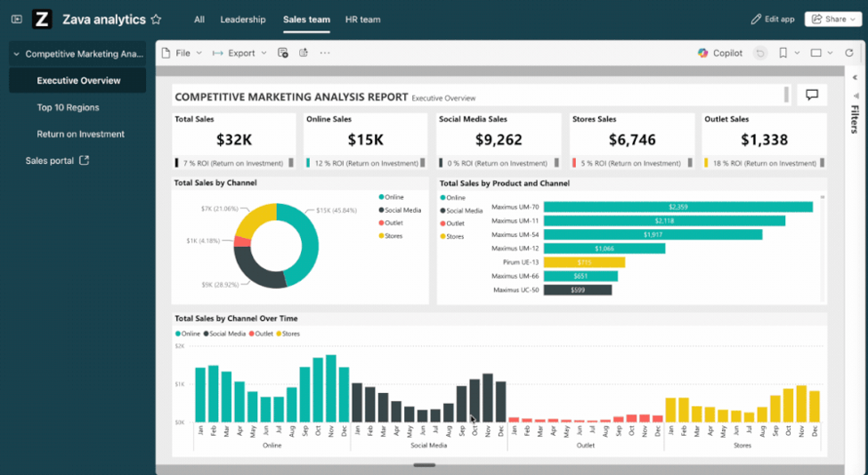Open the more options ellipsis in toolbar
The image size is (868, 475).
click(x=325, y=53)
